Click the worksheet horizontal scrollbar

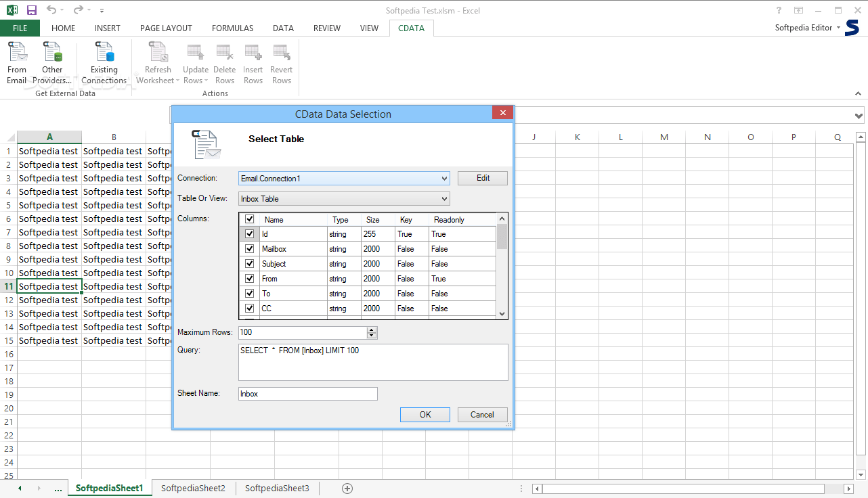[683, 489]
